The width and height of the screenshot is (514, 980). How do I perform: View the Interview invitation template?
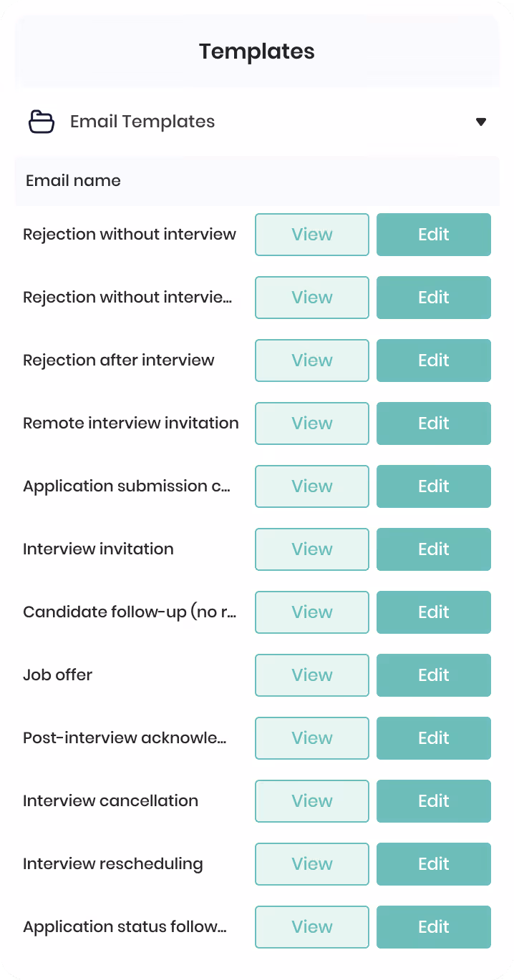[312, 549]
